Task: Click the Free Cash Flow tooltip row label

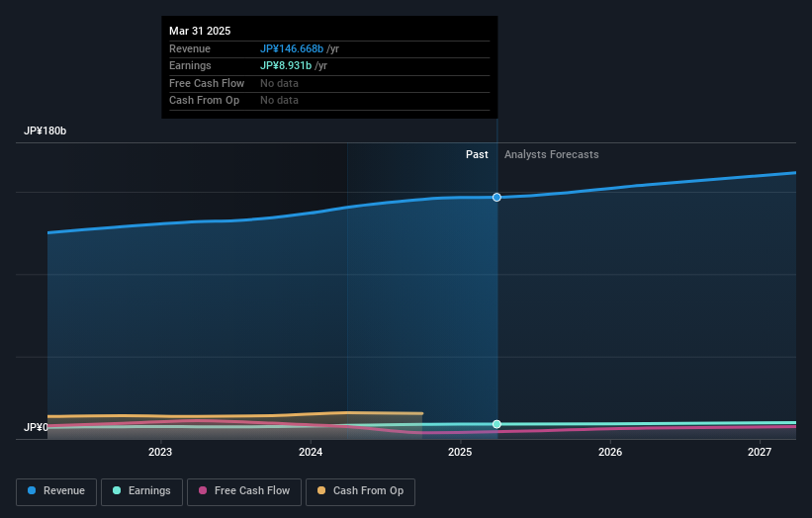Action: point(207,83)
